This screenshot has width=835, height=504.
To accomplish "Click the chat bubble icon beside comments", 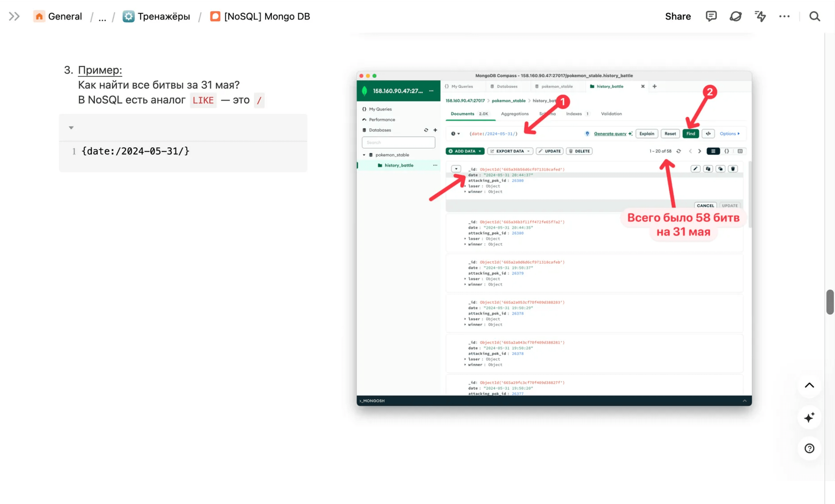I will click(x=735, y=16).
